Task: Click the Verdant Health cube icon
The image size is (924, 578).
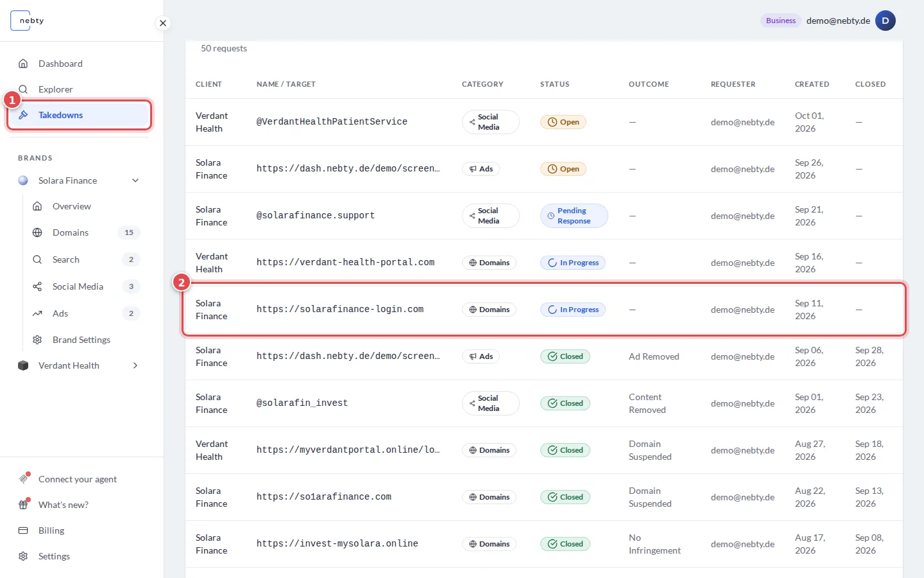Action: click(23, 365)
